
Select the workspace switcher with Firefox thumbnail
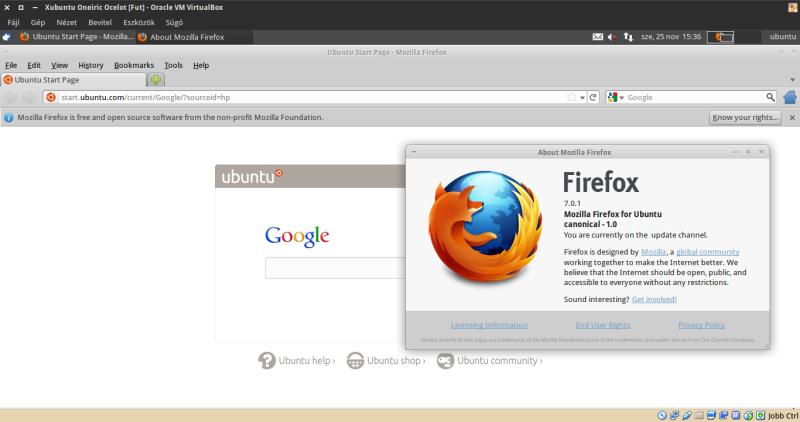720,37
